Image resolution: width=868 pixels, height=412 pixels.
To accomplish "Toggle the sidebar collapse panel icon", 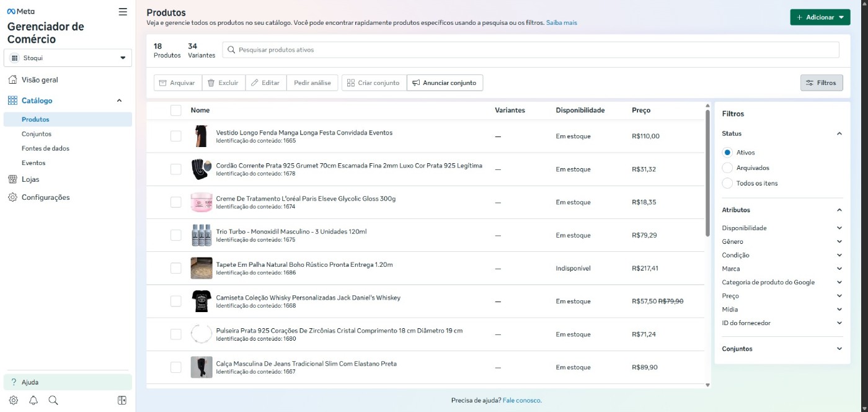I will [122, 400].
